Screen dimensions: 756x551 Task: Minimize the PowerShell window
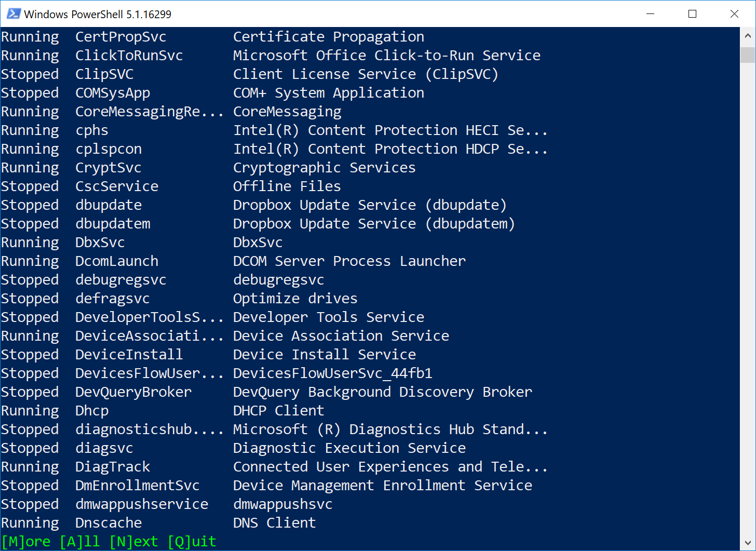pos(651,14)
